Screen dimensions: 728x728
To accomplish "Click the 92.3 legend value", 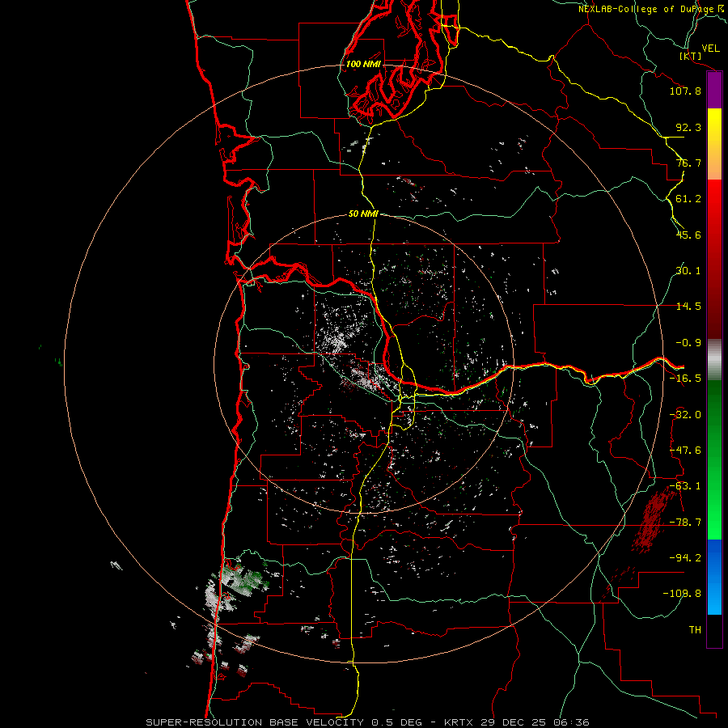I will (688, 127).
